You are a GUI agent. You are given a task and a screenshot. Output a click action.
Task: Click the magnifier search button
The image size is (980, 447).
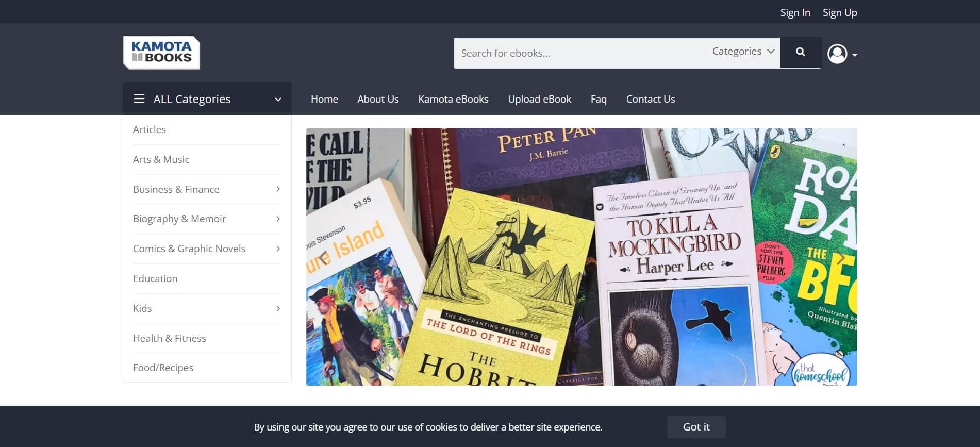tap(800, 53)
